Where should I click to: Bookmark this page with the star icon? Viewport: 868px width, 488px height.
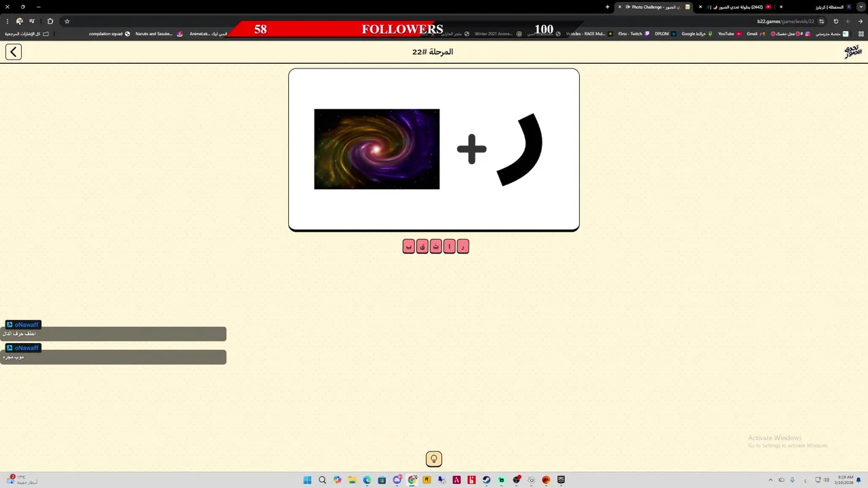66,21
